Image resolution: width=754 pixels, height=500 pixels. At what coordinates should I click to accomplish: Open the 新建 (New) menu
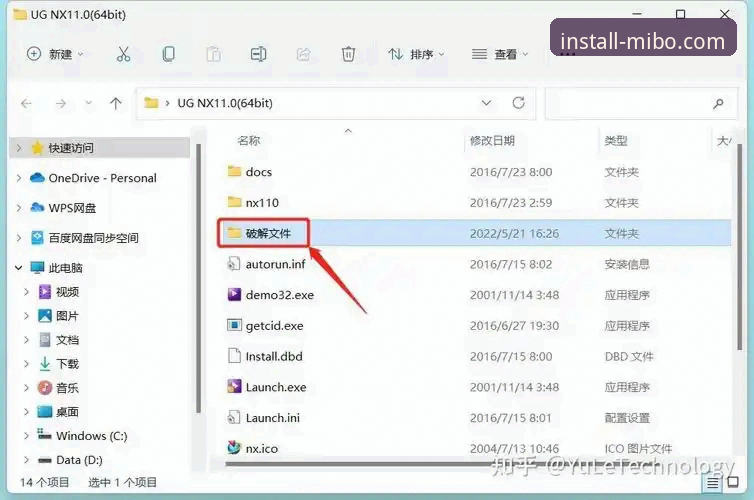coord(55,54)
